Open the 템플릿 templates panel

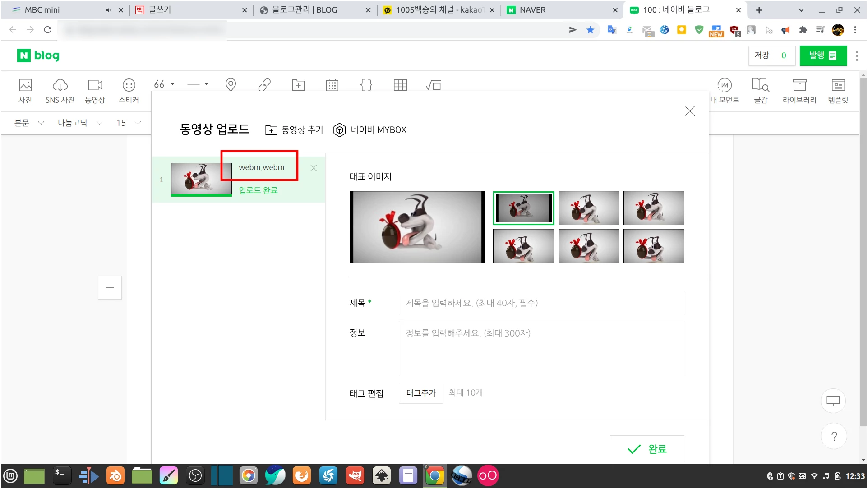838,90
